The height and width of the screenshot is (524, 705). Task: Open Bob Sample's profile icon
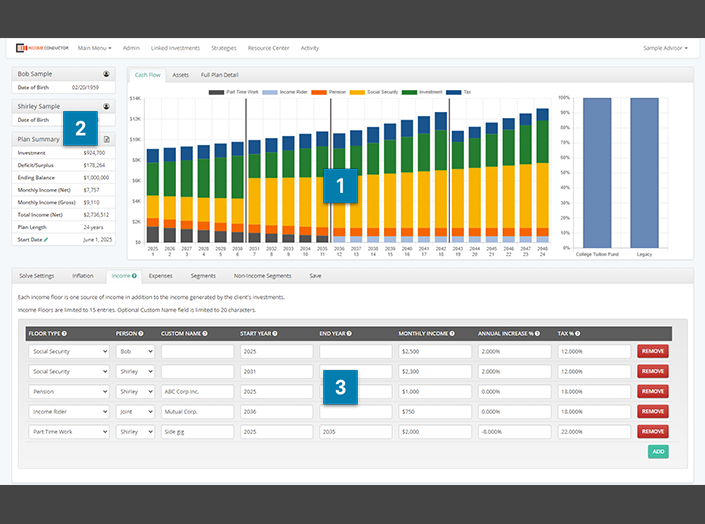tap(106, 74)
